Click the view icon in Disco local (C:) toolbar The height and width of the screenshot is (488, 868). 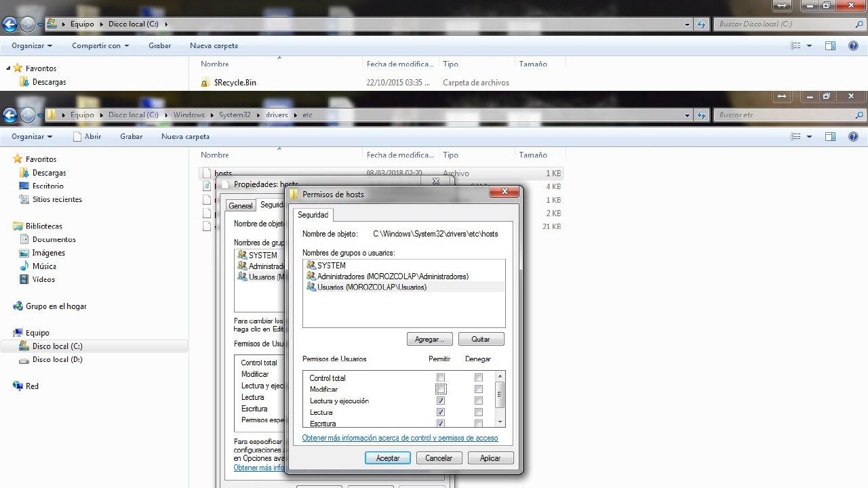point(795,46)
